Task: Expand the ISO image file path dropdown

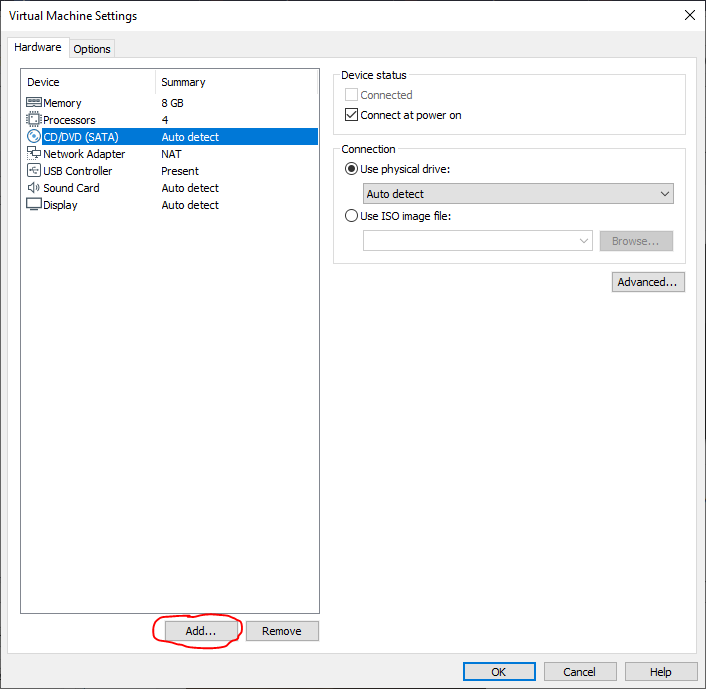Action: [x=584, y=241]
